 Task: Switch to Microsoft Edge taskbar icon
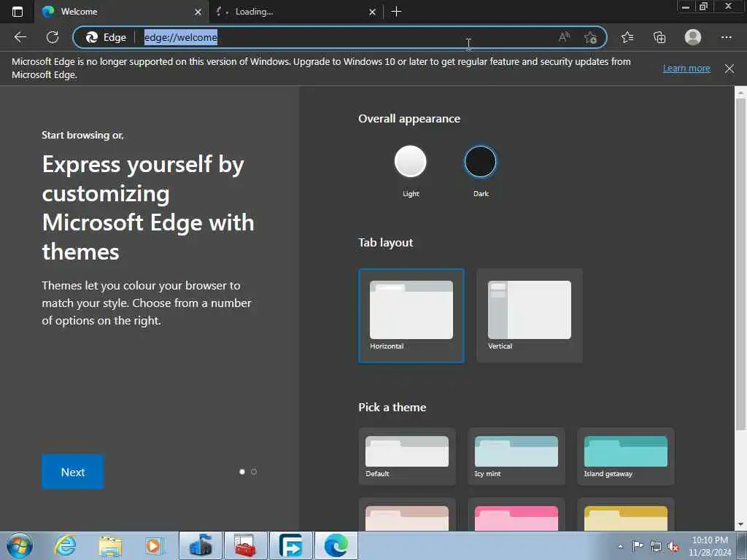[336, 545]
